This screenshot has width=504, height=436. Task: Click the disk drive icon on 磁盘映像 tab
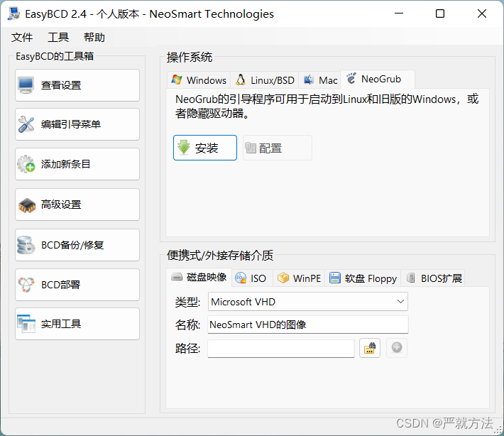tap(177, 276)
